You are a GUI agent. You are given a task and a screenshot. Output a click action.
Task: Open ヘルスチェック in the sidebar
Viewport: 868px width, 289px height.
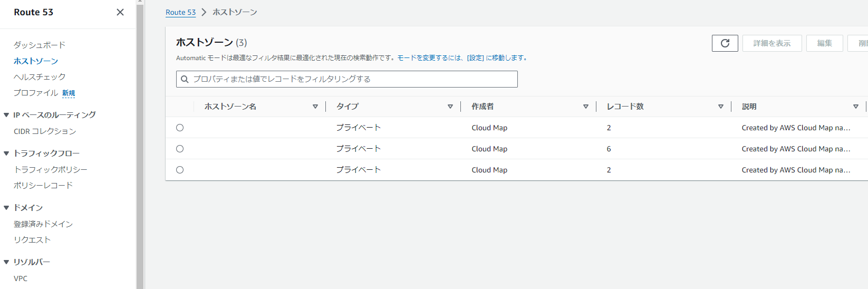[40, 77]
